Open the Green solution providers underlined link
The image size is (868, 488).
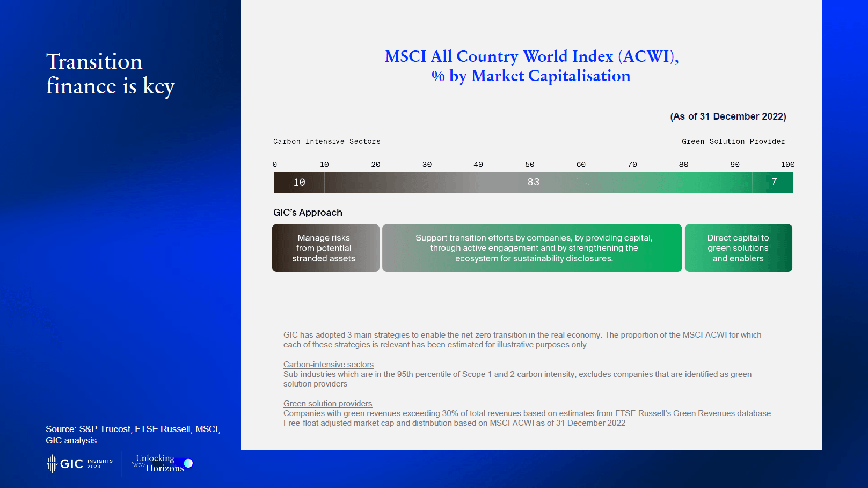pos(327,404)
